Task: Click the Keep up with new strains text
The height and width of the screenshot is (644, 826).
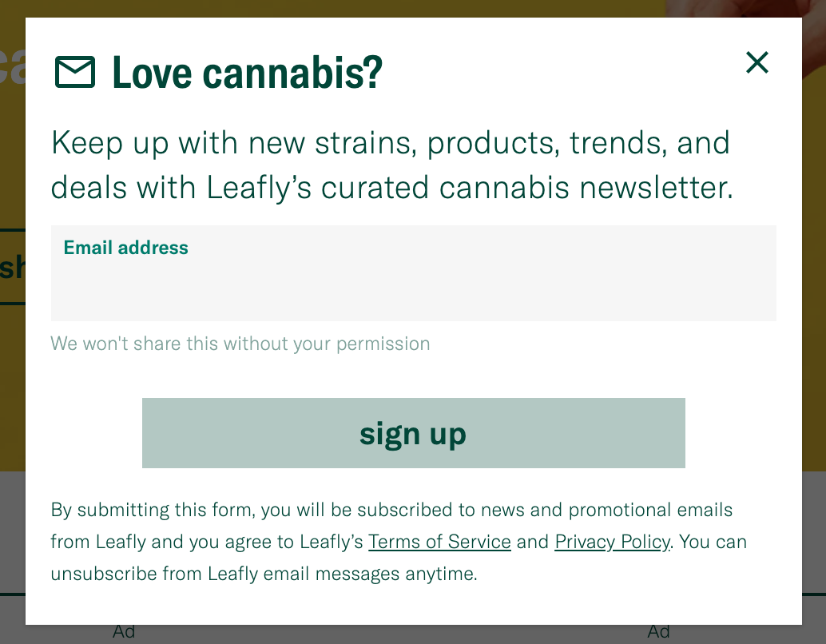Action: (x=391, y=142)
